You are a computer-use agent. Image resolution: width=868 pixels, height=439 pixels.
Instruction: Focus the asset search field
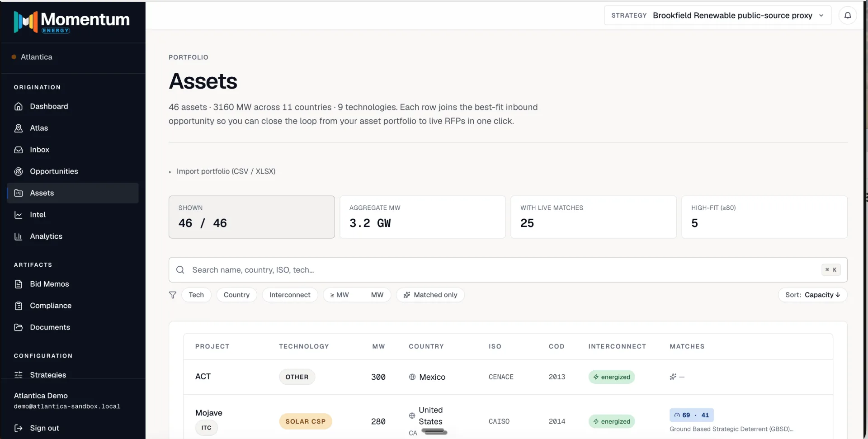tap(508, 270)
